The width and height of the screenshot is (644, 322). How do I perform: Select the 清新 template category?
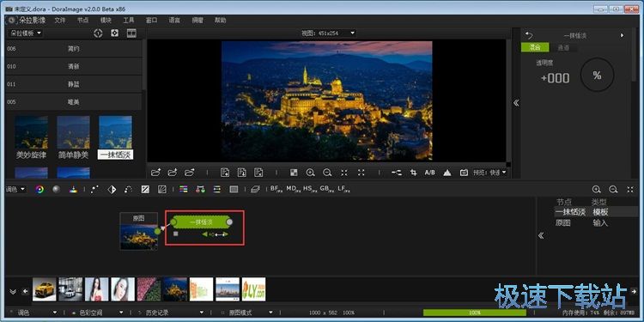tap(74, 66)
